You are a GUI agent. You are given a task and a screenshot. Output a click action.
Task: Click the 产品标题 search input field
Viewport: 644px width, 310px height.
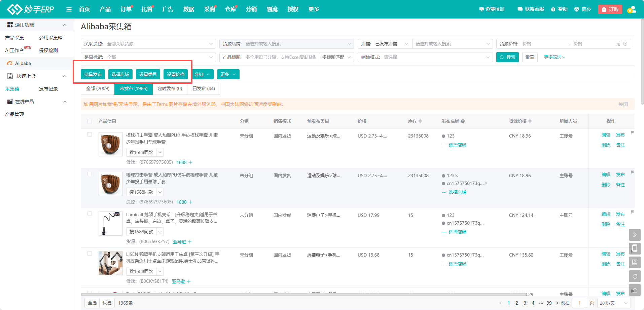tap(280, 57)
